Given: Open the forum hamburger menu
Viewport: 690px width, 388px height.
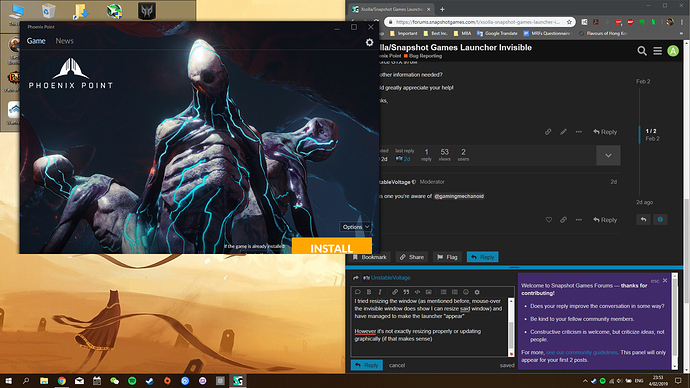Looking at the screenshot, I should [x=657, y=51].
